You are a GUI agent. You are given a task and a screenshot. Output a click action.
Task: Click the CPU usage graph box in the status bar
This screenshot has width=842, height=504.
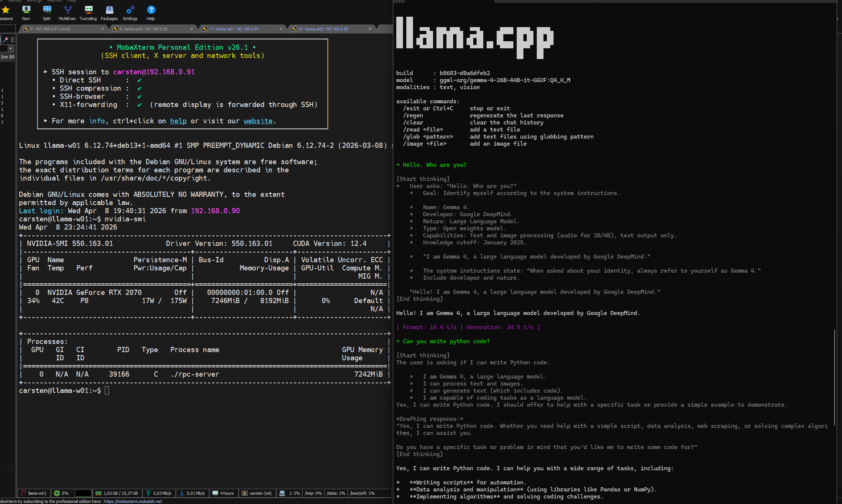83,493
